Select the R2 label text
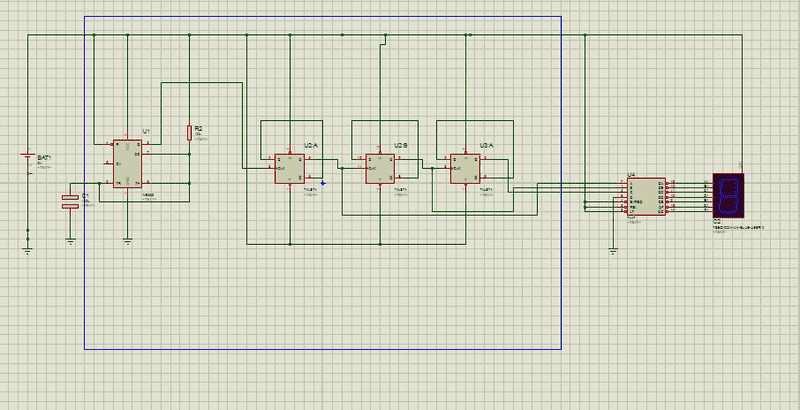The image size is (800, 410). click(198, 128)
